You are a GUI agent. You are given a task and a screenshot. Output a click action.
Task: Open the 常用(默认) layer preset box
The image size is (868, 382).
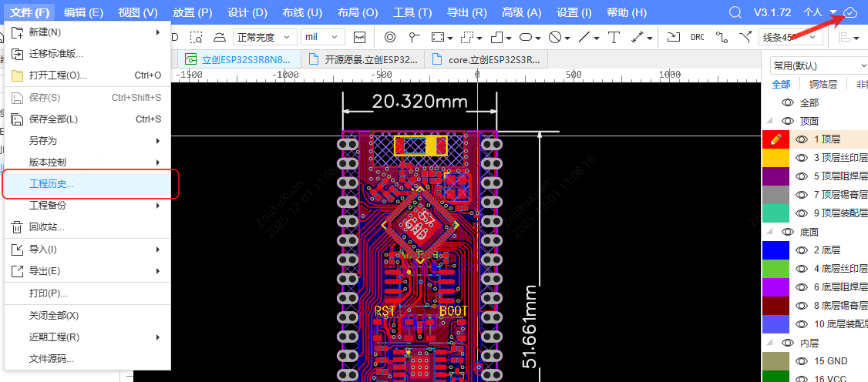tap(817, 65)
